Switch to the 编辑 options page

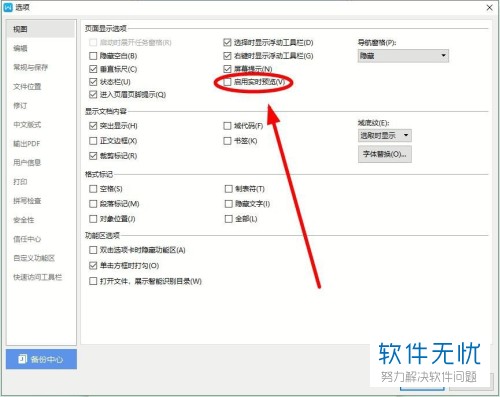[x=20, y=48]
